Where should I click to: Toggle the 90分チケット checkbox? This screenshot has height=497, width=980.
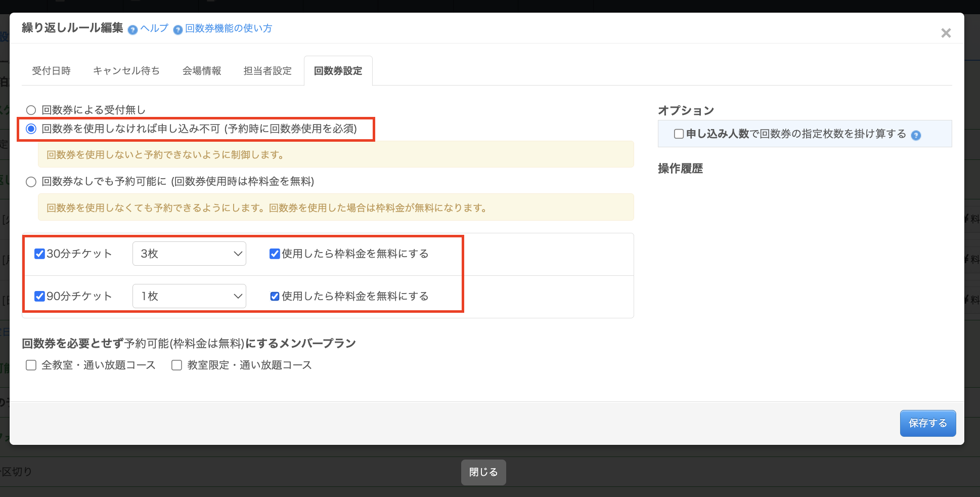pos(39,296)
